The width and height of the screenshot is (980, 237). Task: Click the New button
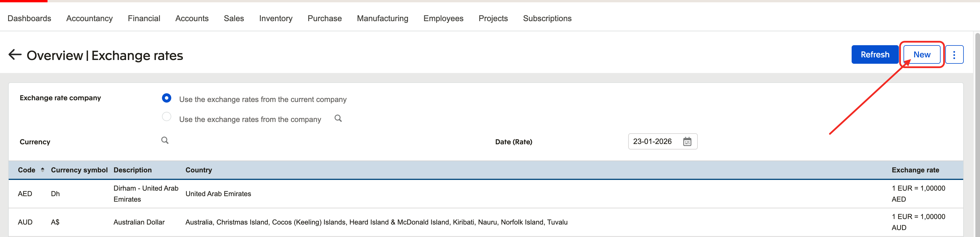[921, 55]
